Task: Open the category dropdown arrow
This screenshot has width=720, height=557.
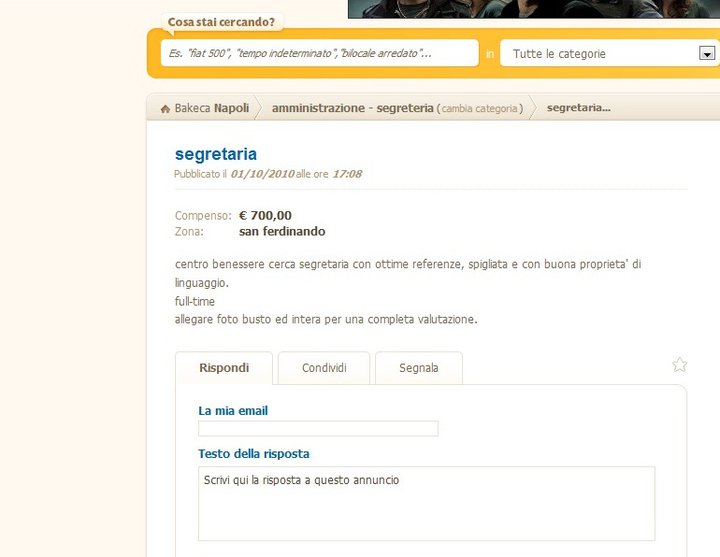Action: 707,53
